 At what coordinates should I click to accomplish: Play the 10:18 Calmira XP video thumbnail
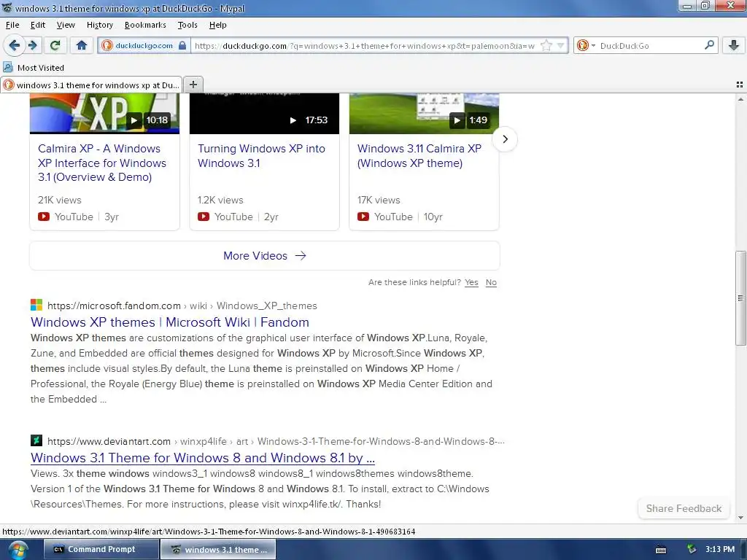click(104, 113)
